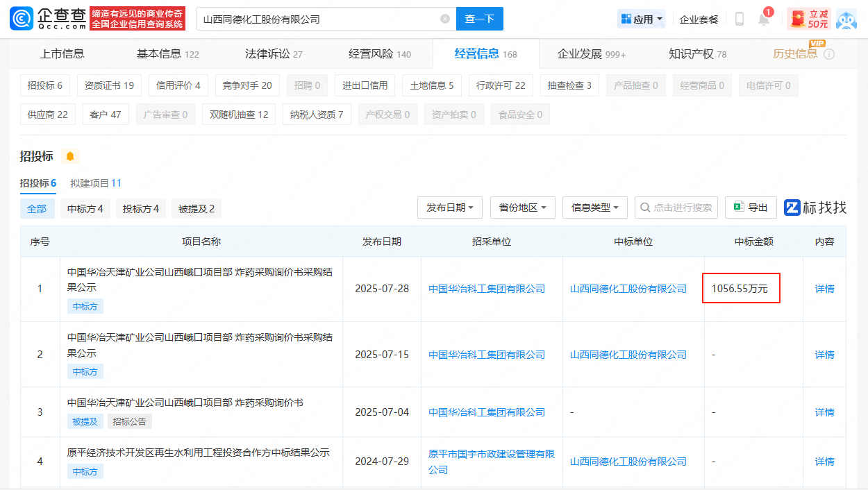Click the 被提及 tag in row 3
Screen dimensions: 868x490
(85, 421)
